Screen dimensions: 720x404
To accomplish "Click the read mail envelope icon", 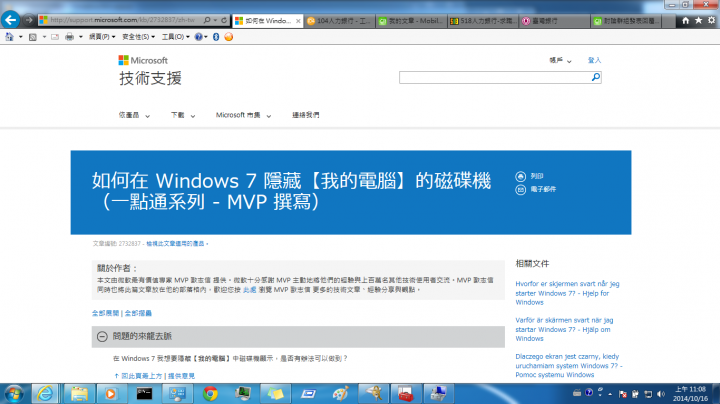I will 55,37.
